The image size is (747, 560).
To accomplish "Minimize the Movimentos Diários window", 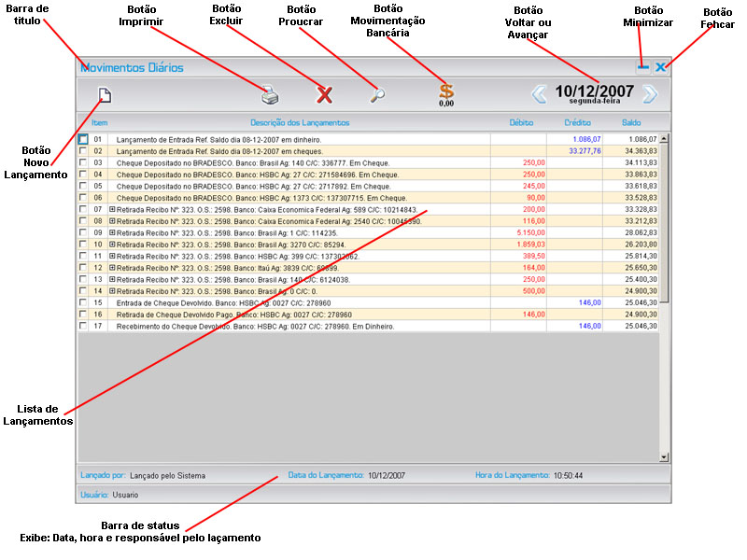I will point(642,67).
